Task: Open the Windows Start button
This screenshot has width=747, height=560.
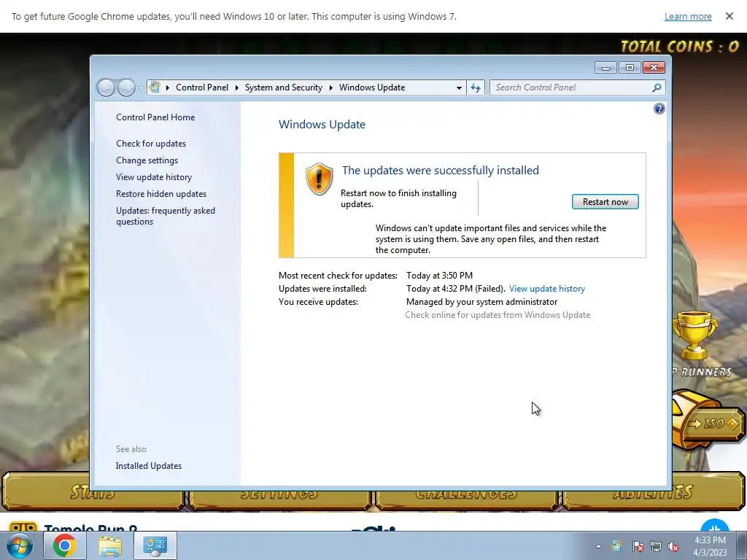Action: tap(20, 545)
